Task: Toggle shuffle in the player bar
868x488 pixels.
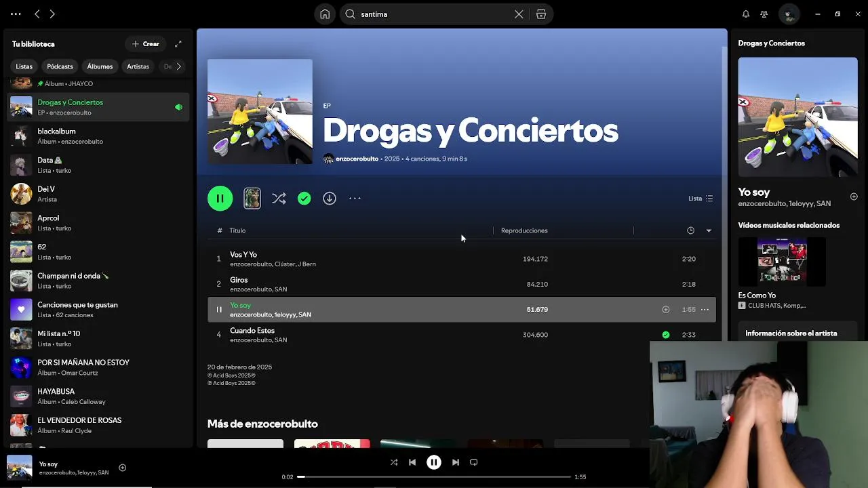Action: point(394,462)
